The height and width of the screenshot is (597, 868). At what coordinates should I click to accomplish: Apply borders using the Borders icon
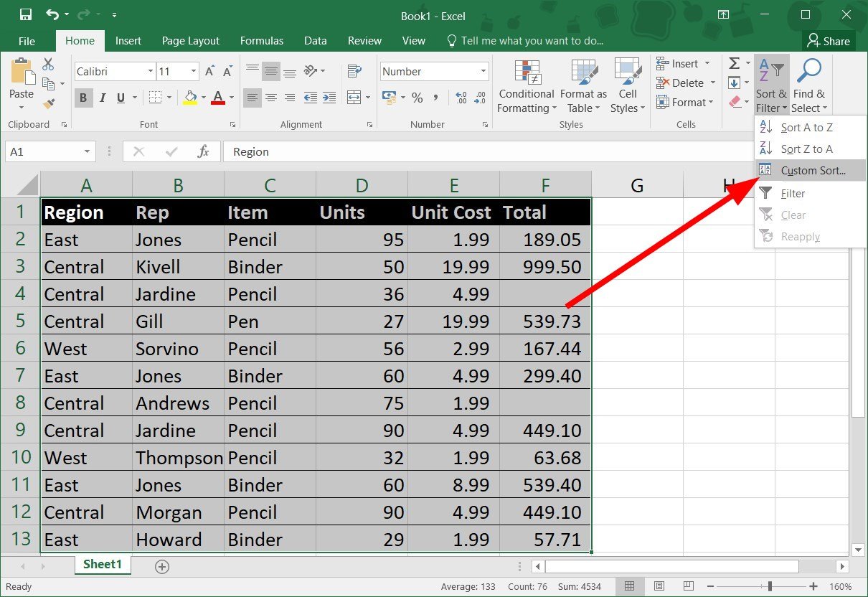156,98
